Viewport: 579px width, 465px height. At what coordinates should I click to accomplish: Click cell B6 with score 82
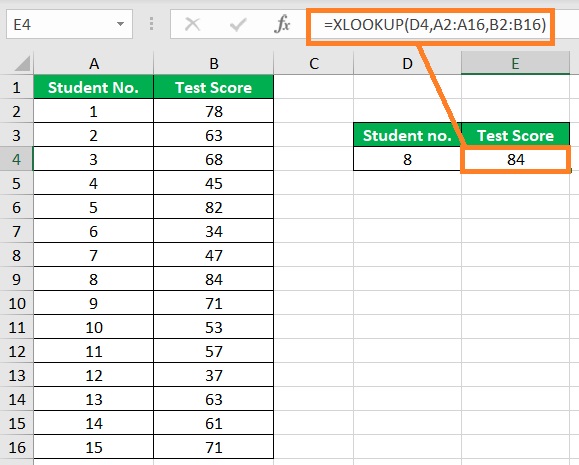click(213, 207)
